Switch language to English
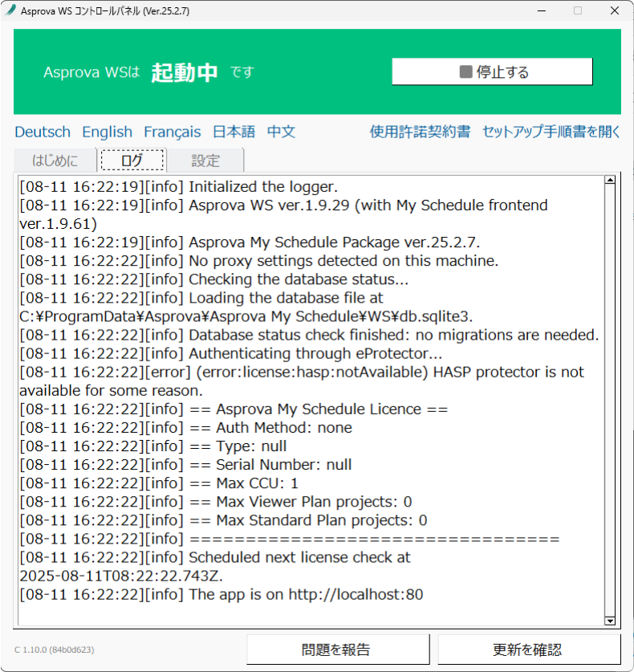Screen dimensions: 634x672 pyautogui.click(x=107, y=132)
